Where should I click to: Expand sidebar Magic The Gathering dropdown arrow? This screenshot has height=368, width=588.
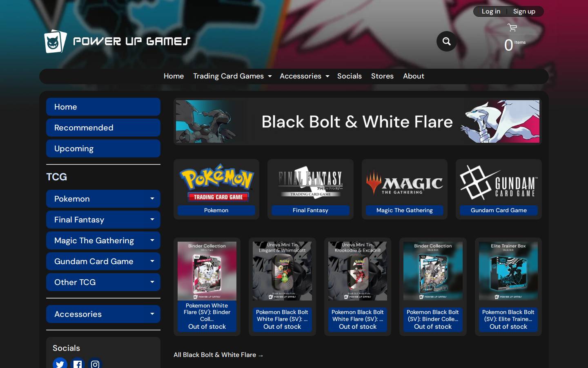point(152,240)
